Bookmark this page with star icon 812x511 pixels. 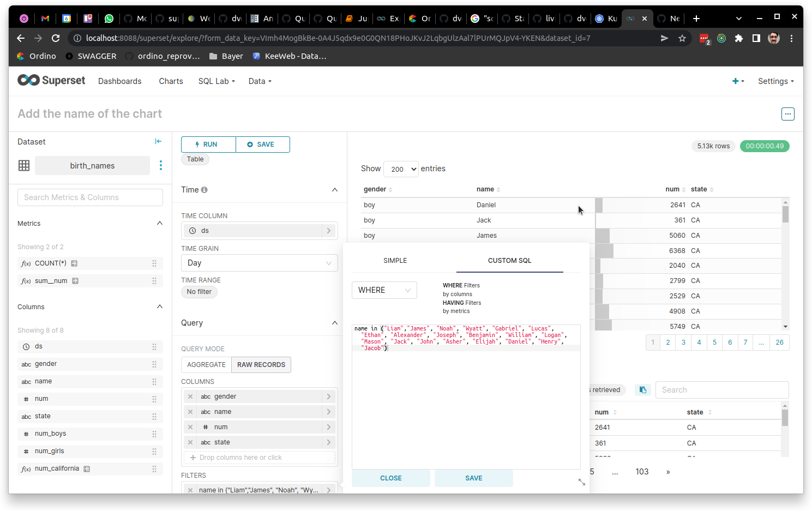click(682, 38)
